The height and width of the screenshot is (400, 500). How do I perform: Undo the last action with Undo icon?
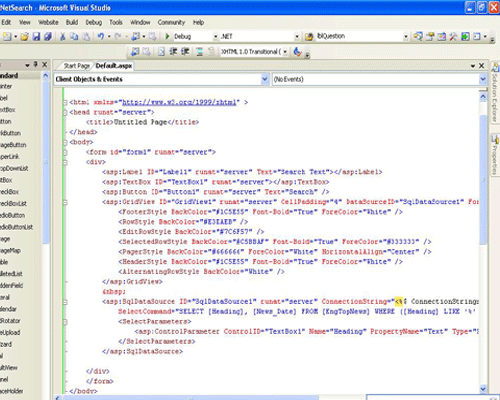(101, 36)
